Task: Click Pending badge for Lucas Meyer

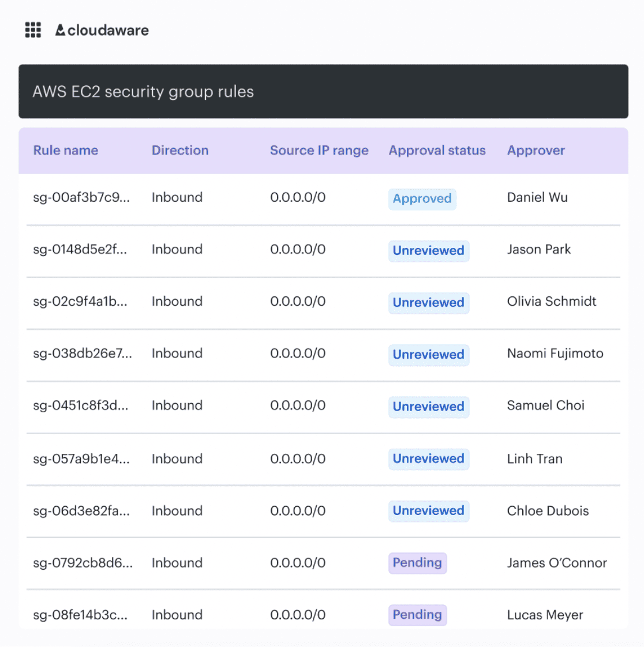Action: coord(417,615)
